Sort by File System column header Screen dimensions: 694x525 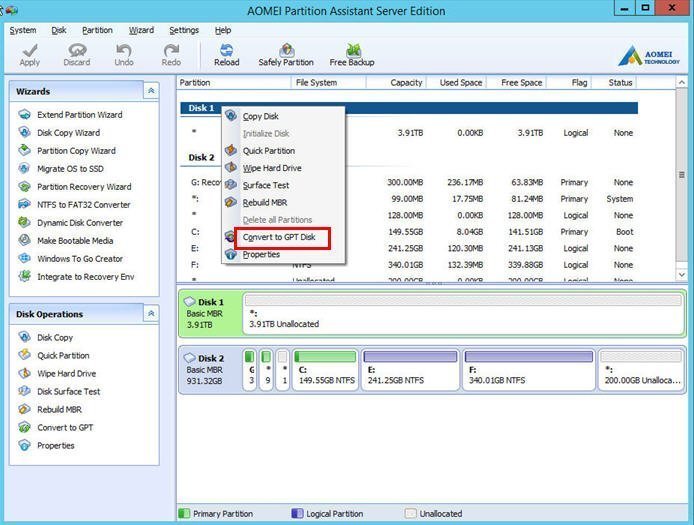(x=328, y=83)
